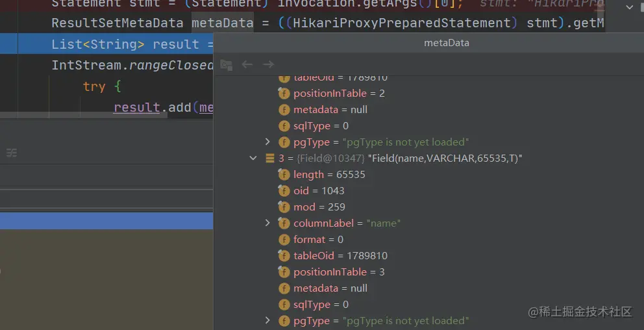Click the chevron at the editor's top-right corner
This screenshot has height=330, width=644.
coord(629,7)
